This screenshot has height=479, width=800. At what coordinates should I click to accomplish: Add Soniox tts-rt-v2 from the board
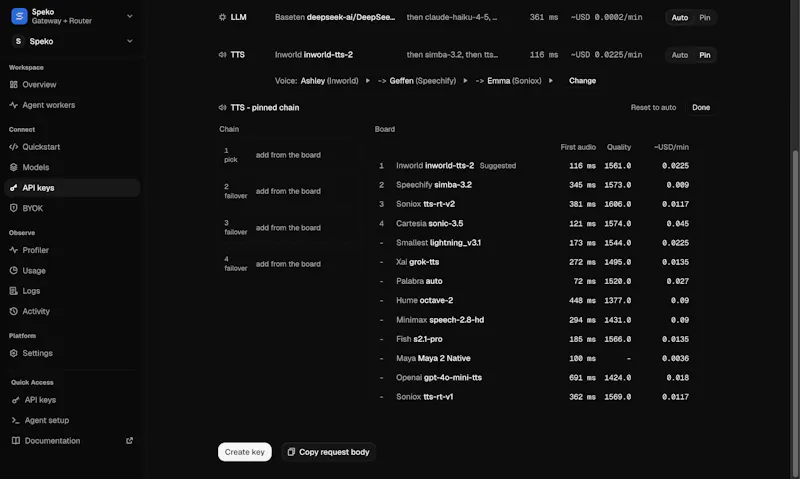pyautogui.click(x=534, y=204)
